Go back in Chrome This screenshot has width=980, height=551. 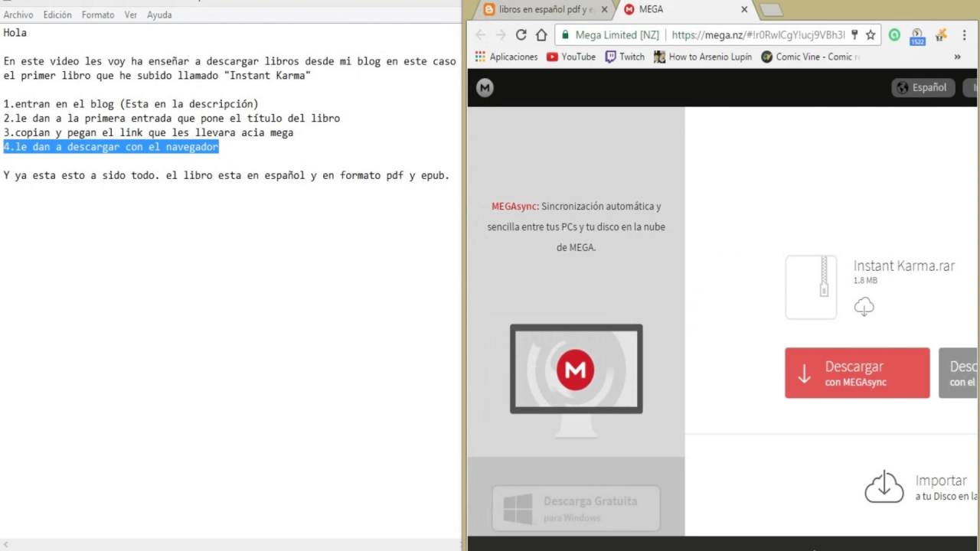coord(480,34)
